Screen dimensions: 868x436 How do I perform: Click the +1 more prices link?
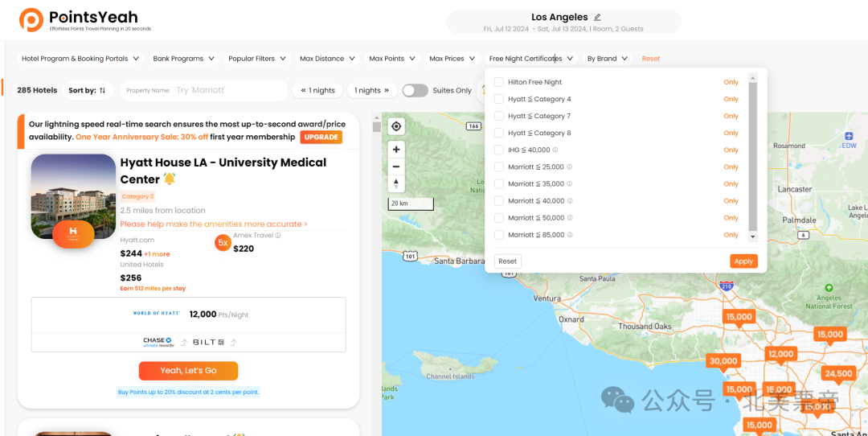tap(158, 253)
